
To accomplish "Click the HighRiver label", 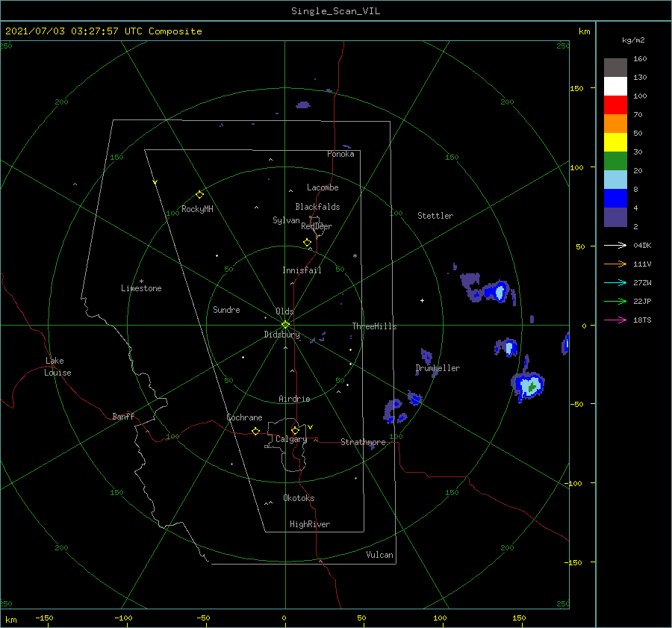I will [x=310, y=524].
